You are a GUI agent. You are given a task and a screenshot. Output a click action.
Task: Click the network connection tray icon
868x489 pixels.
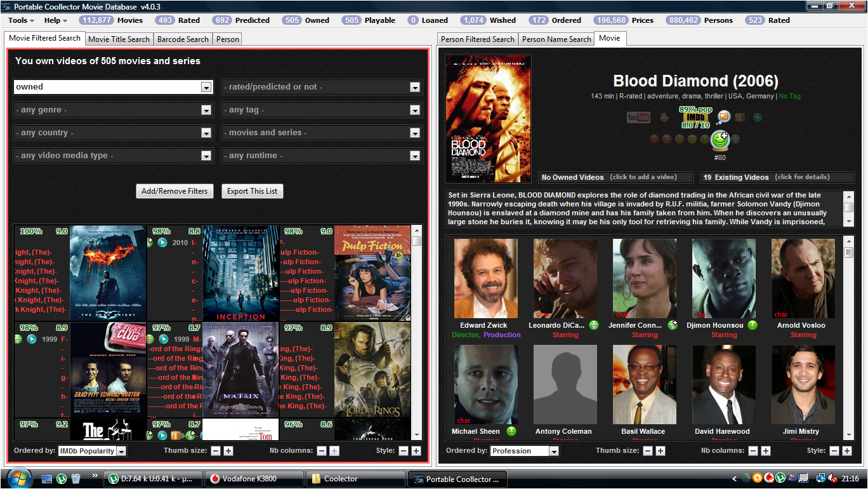[x=821, y=478]
